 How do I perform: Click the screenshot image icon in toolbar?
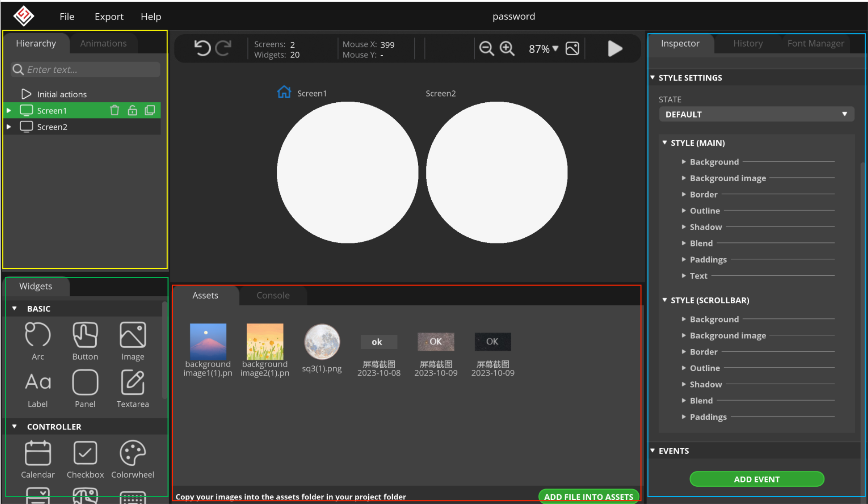(572, 49)
